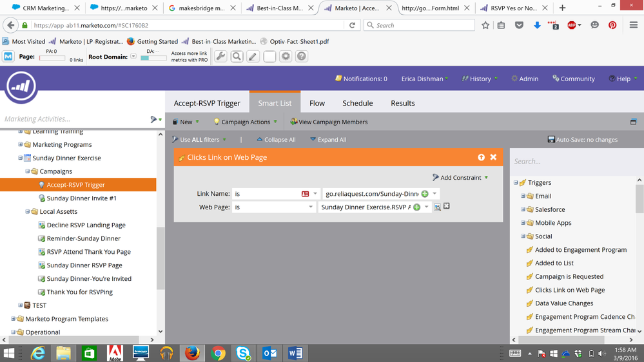Collapse the Local Assetts folder
The image size is (644, 362).
tap(27, 211)
